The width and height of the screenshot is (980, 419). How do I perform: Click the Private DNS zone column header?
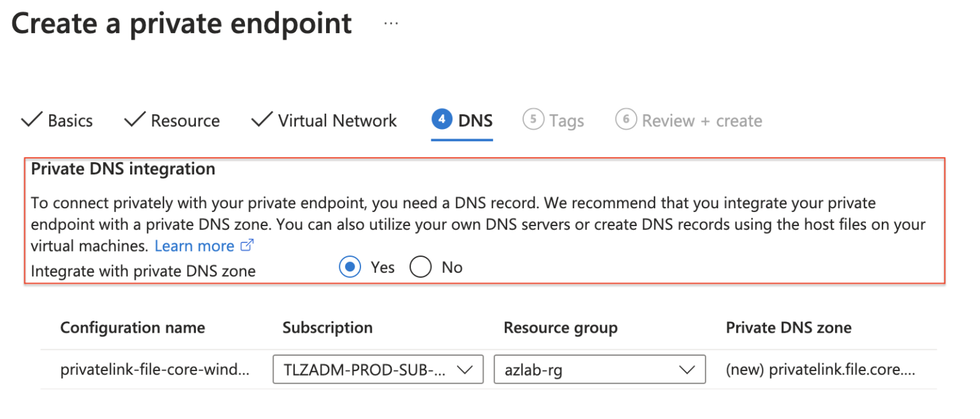tap(789, 328)
